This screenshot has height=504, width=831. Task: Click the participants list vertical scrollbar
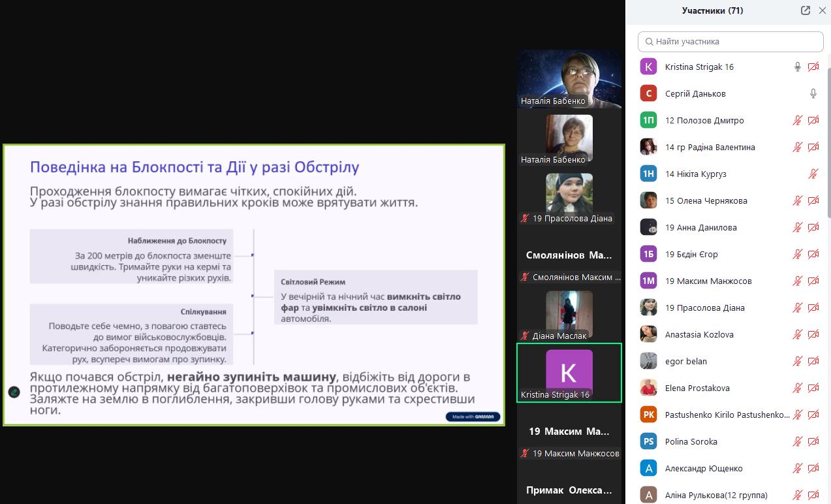828,144
